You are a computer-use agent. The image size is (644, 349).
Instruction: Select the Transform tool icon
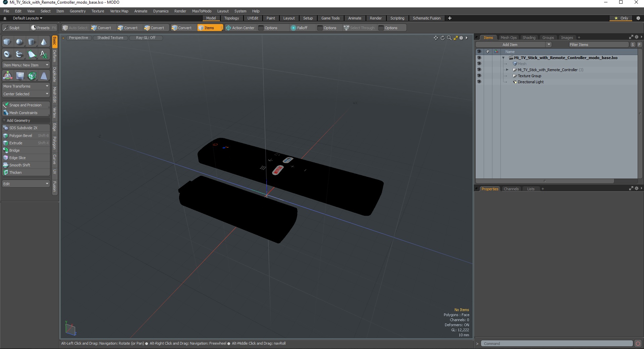tap(7, 76)
